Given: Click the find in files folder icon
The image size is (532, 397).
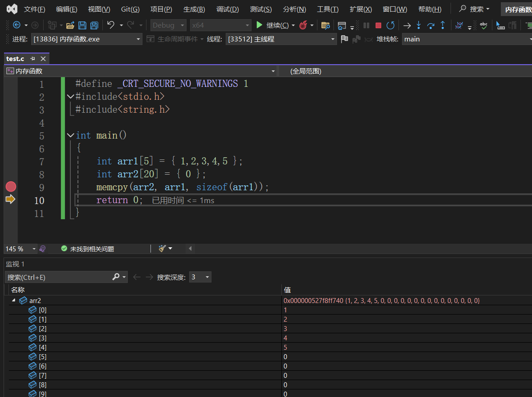Looking at the screenshot, I should pos(325,25).
